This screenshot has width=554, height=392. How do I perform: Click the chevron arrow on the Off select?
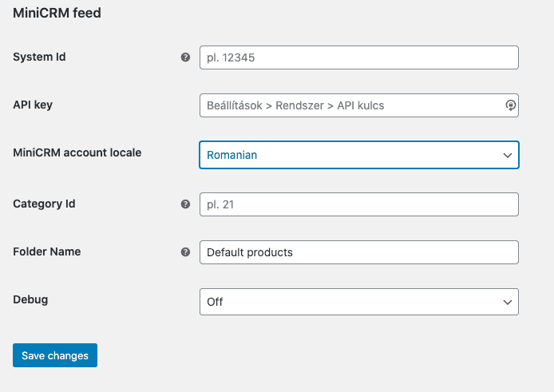tap(508, 303)
